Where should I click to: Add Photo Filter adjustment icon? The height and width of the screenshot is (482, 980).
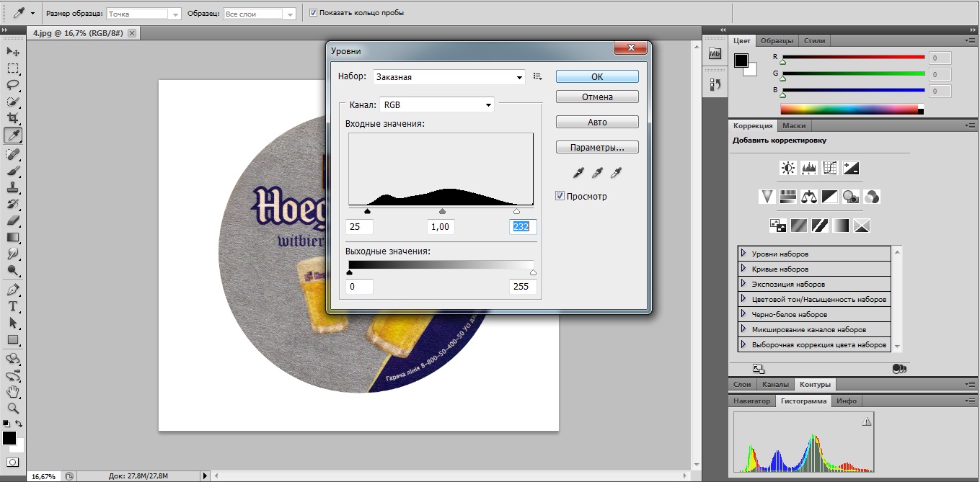click(851, 196)
